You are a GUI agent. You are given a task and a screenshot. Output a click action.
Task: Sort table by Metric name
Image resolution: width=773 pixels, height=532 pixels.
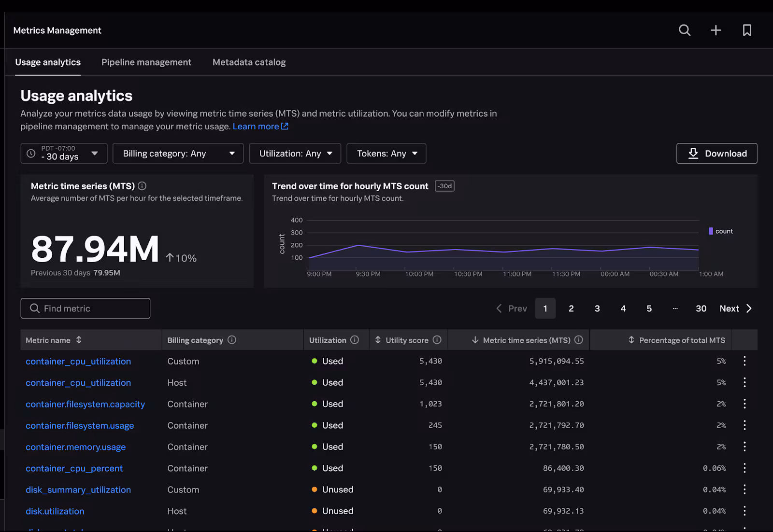pyautogui.click(x=79, y=340)
